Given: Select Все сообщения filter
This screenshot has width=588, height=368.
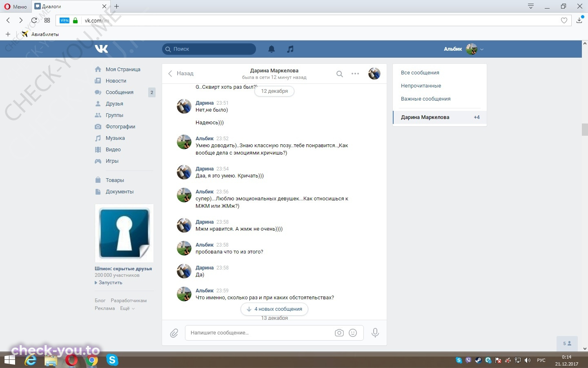Looking at the screenshot, I should click(x=420, y=73).
